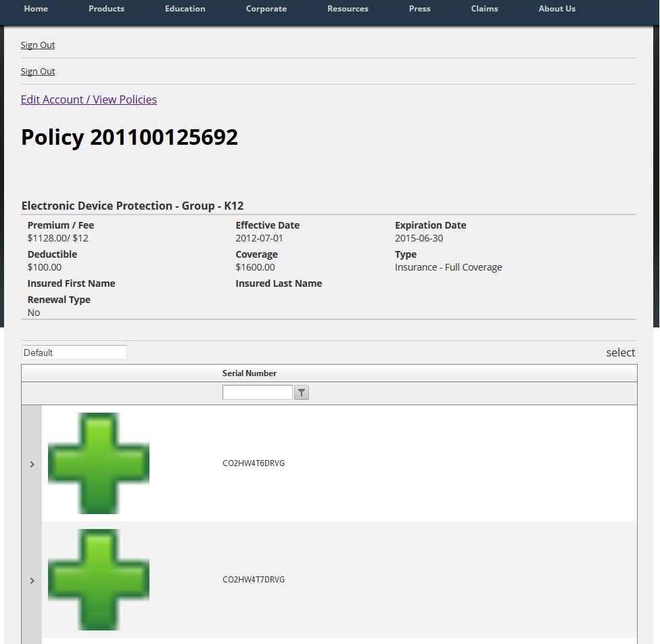Open the Resources menu
Viewport: 660px width, 644px height.
click(348, 9)
